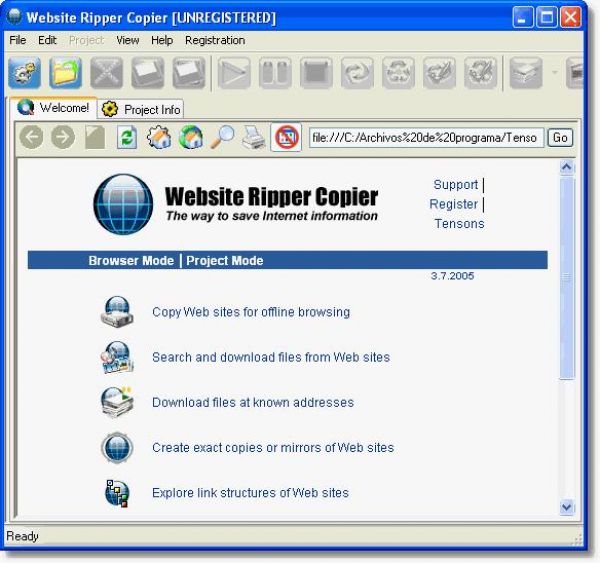Click the grayed-out delete X toolbar icon

click(106, 73)
